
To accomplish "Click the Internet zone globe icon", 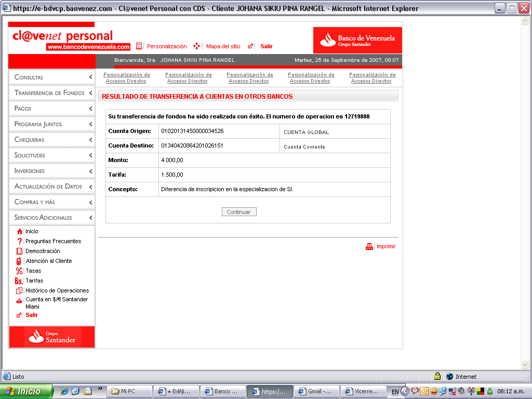I will [x=450, y=377].
